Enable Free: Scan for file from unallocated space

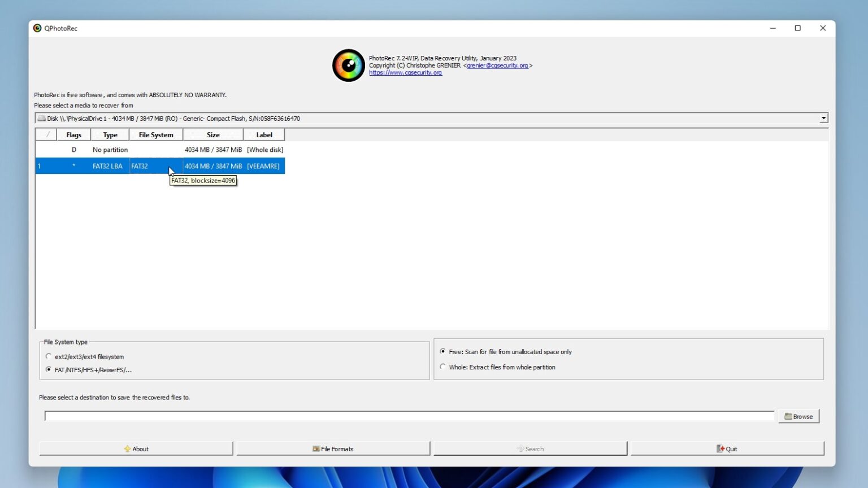pos(443,351)
